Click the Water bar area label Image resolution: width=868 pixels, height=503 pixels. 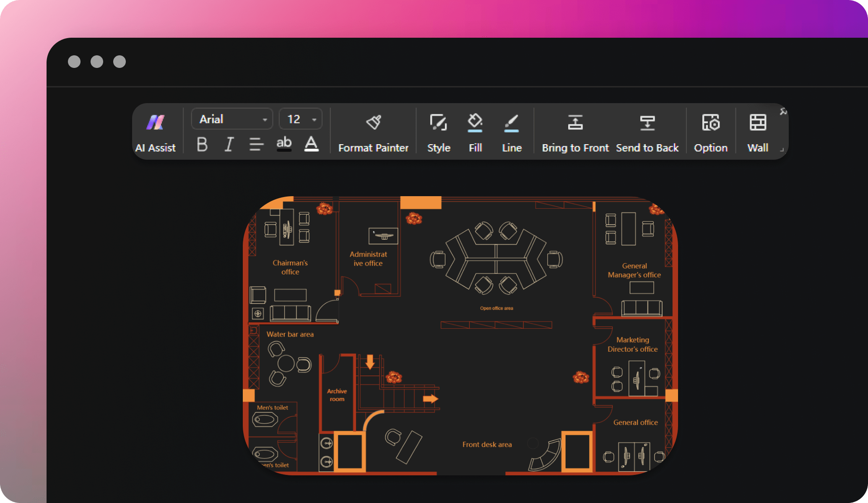pyautogui.click(x=290, y=334)
